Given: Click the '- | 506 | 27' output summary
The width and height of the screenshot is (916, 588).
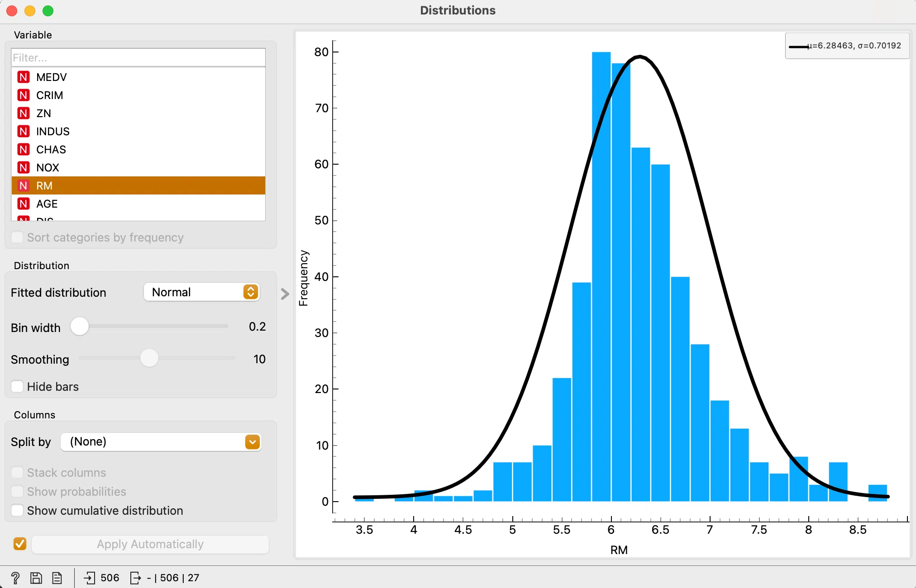Looking at the screenshot, I should (x=173, y=578).
